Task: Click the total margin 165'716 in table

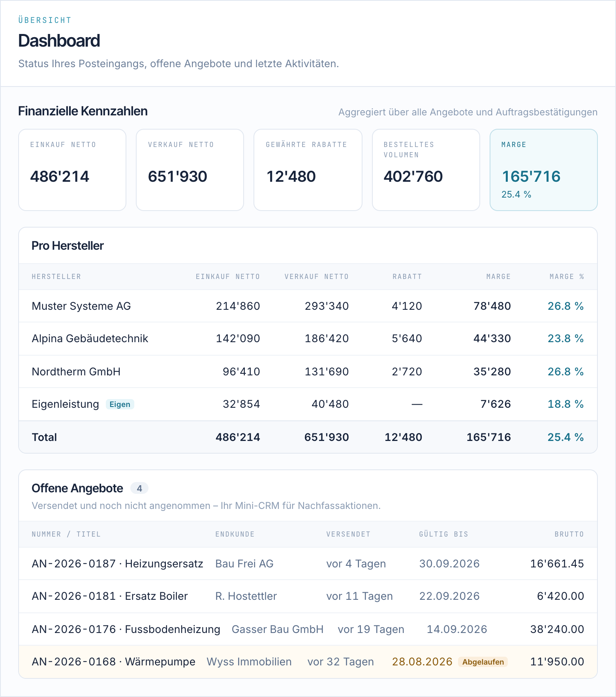Action: 489,437
